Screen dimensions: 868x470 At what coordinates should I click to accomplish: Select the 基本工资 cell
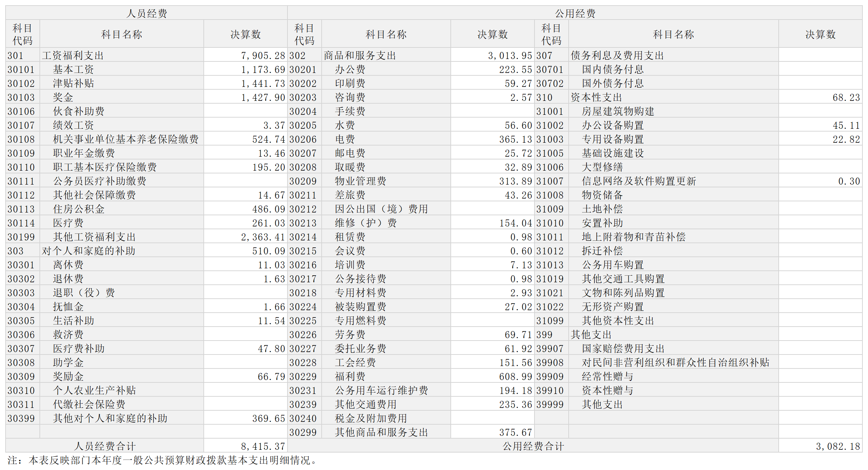point(73,69)
